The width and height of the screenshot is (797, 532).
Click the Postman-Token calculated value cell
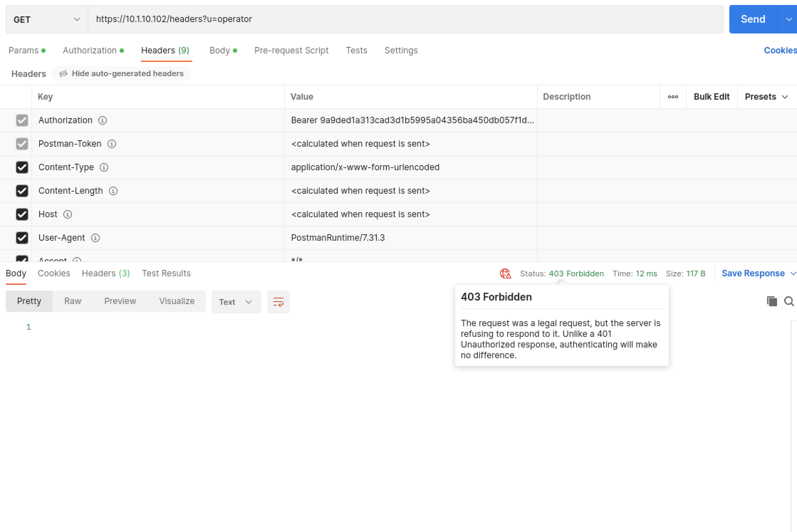pos(411,144)
